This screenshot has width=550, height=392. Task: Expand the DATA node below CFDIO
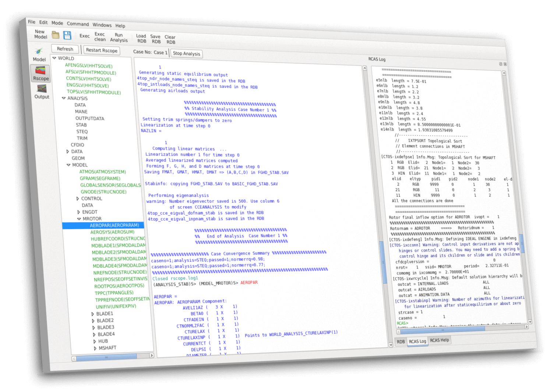(x=68, y=152)
